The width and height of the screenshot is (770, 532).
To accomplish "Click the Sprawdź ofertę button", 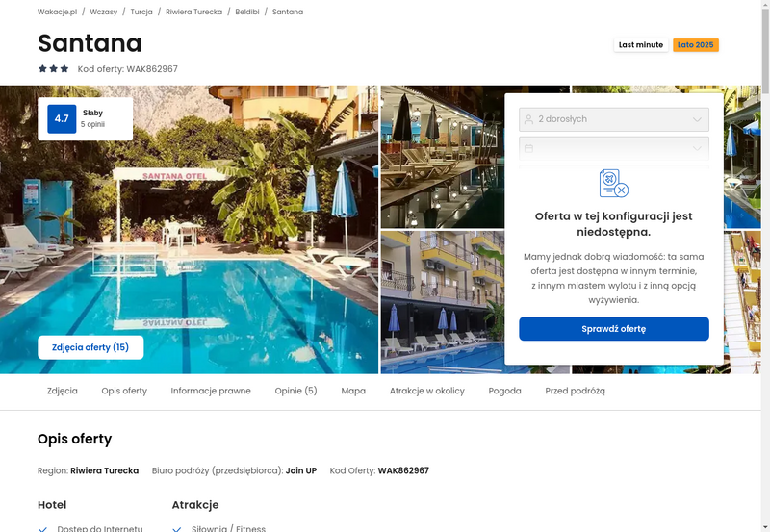I will click(x=614, y=329).
